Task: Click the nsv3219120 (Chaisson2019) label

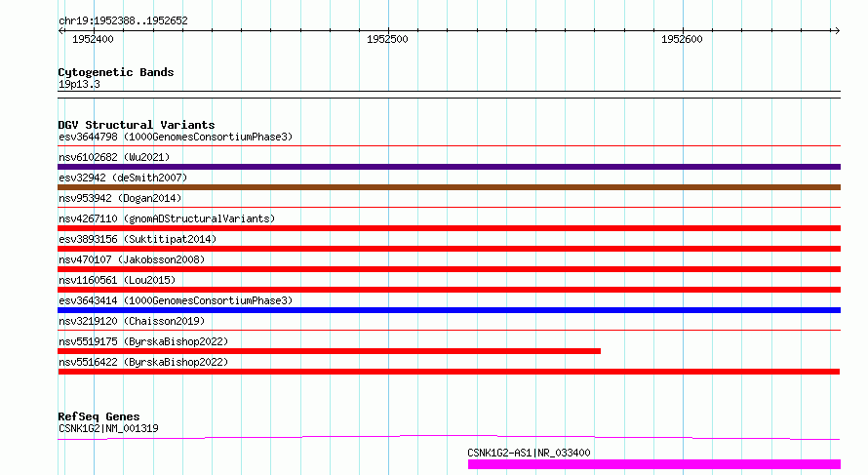Action: [x=132, y=321]
